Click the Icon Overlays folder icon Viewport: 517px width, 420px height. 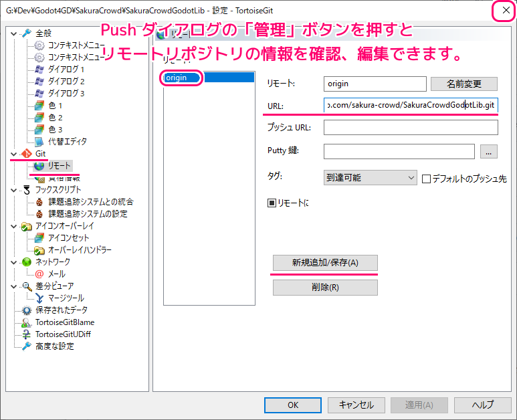click(x=27, y=226)
